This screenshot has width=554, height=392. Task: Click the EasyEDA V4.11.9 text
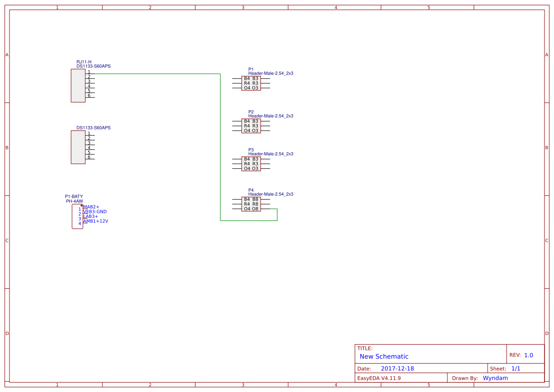(x=379, y=378)
